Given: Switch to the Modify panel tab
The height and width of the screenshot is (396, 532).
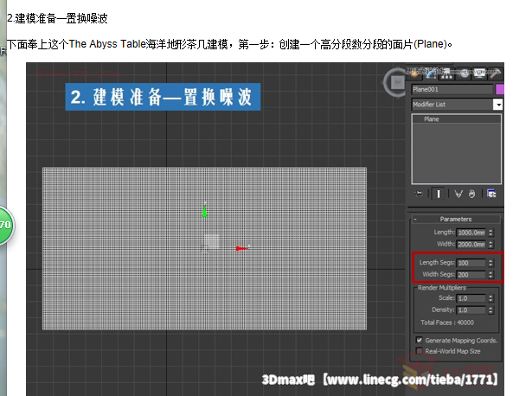Looking at the screenshot, I should pyautogui.click(x=431, y=73).
